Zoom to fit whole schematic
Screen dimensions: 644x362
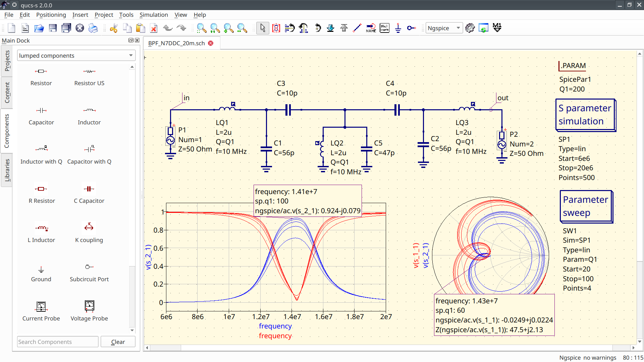[x=202, y=28]
